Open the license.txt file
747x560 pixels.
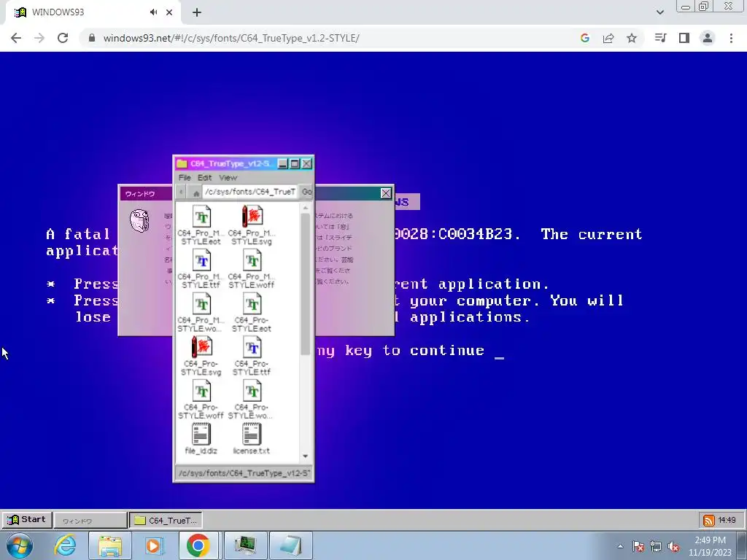tap(252, 439)
